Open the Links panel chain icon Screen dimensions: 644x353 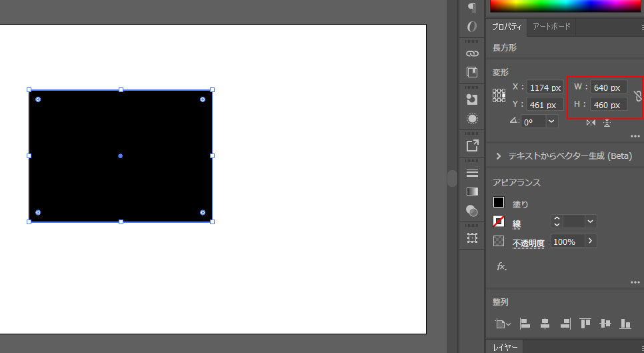tap(472, 53)
